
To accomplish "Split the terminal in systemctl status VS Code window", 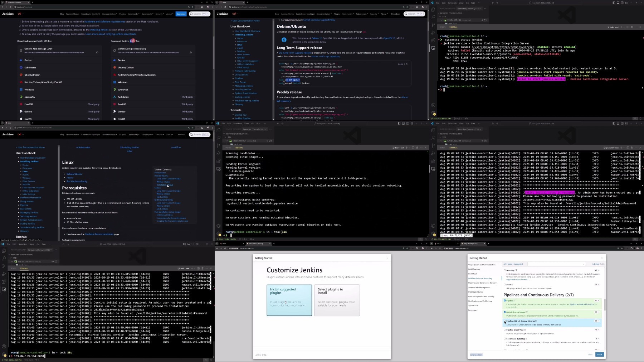I will coord(628,27).
